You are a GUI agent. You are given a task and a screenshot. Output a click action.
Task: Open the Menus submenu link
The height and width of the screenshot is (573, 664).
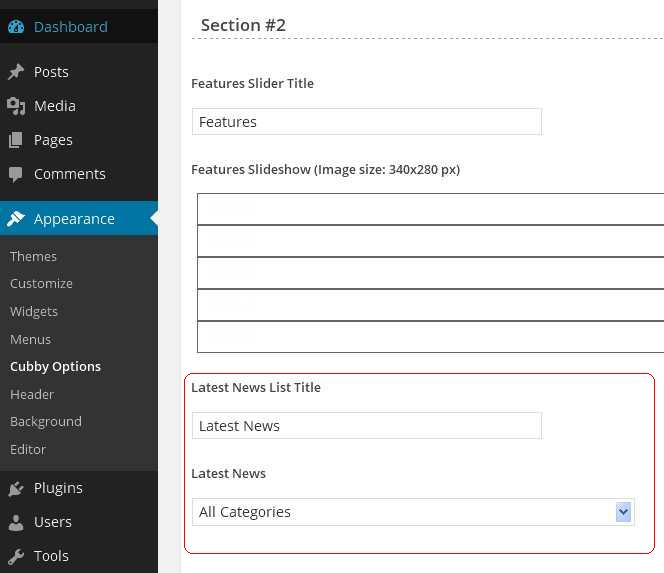coord(30,339)
